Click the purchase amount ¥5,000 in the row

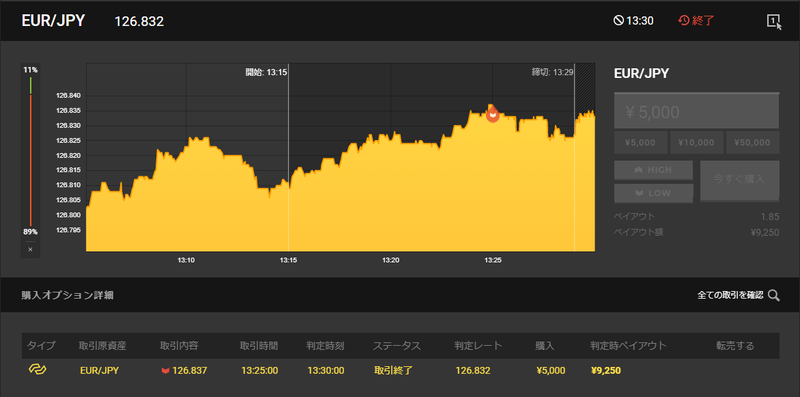tap(551, 370)
